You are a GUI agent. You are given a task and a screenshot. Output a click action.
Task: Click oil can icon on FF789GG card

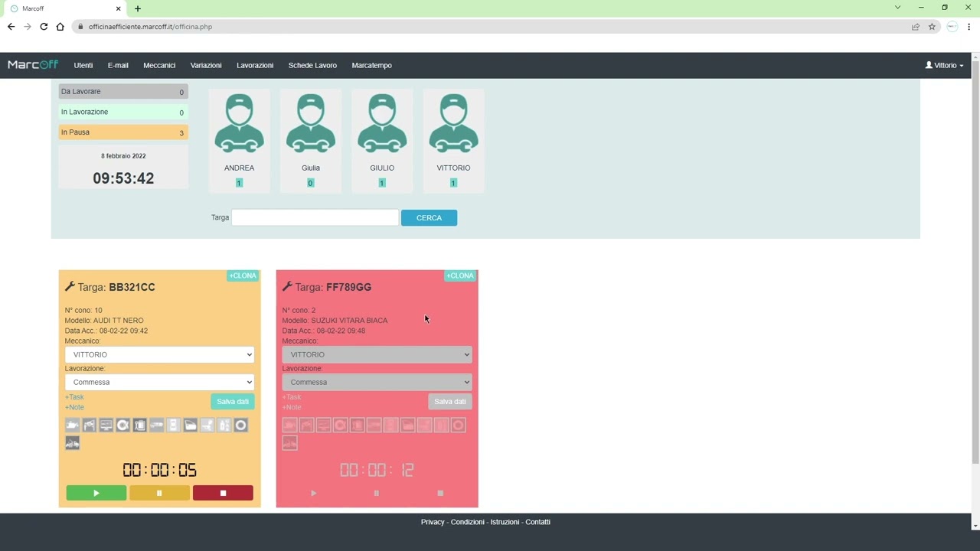(x=290, y=425)
